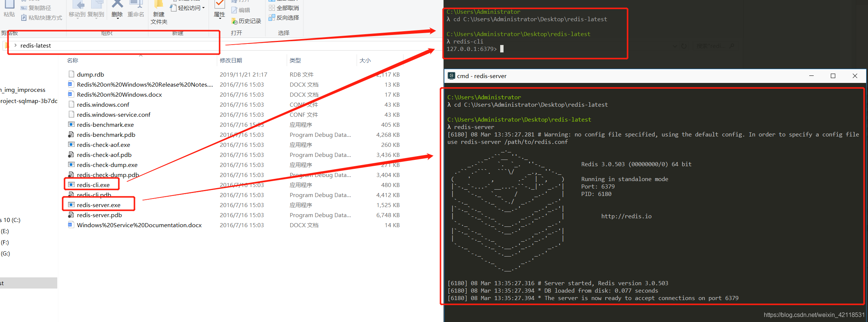Click the New folder (新建文件夹) icon
The height and width of the screenshot is (322, 868).
coord(159,4)
